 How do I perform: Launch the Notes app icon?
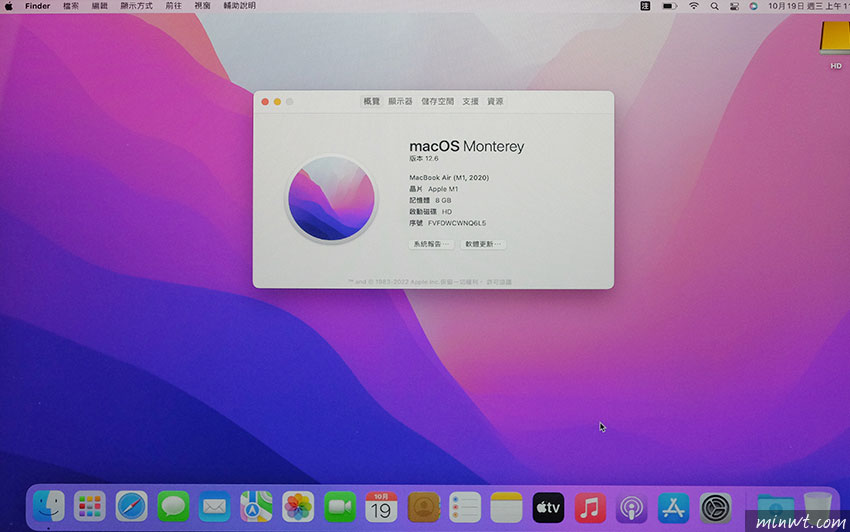point(506,507)
